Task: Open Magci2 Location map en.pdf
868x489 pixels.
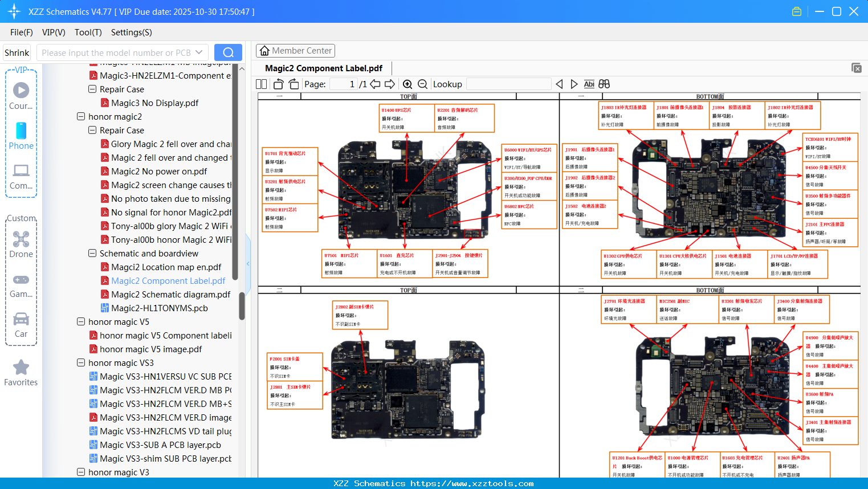Action: 166,267
